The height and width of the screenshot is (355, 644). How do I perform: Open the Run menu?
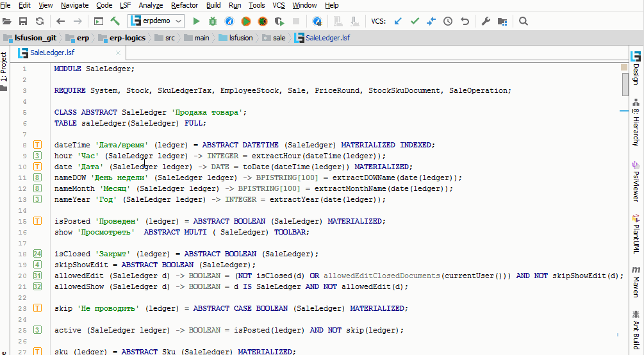tap(235, 5)
